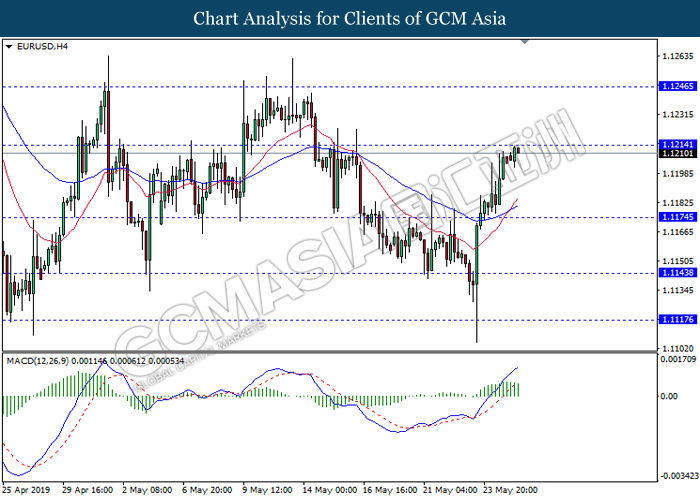Select the 1.11438 price level label
Viewport: 700px width, 500px height.
pos(678,273)
